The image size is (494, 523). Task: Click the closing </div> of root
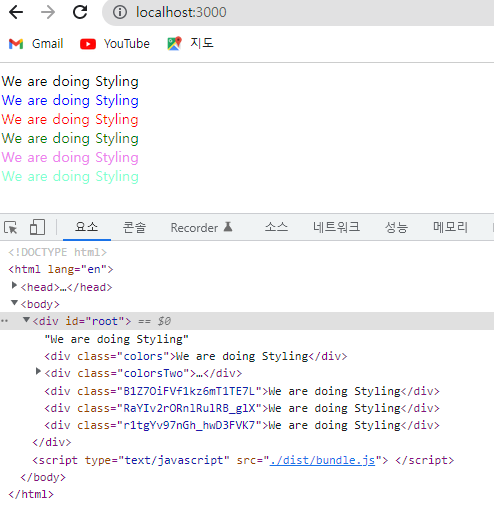click(52, 443)
